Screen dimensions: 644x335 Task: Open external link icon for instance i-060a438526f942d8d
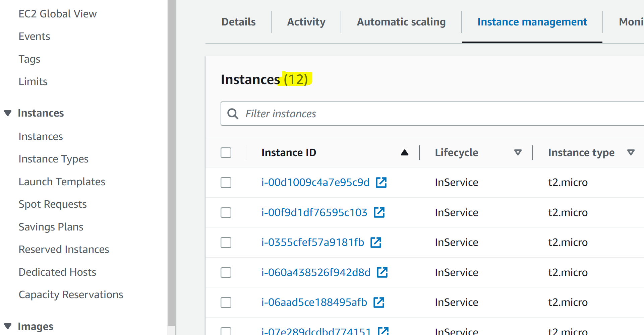point(382,272)
